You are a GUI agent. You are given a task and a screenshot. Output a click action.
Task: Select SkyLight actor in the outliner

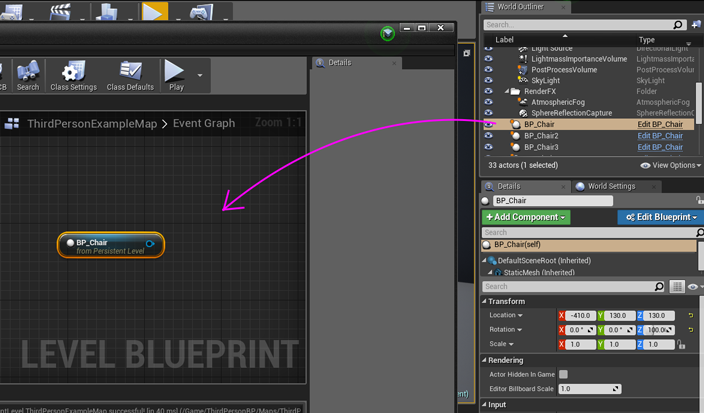pyautogui.click(x=546, y=80)
